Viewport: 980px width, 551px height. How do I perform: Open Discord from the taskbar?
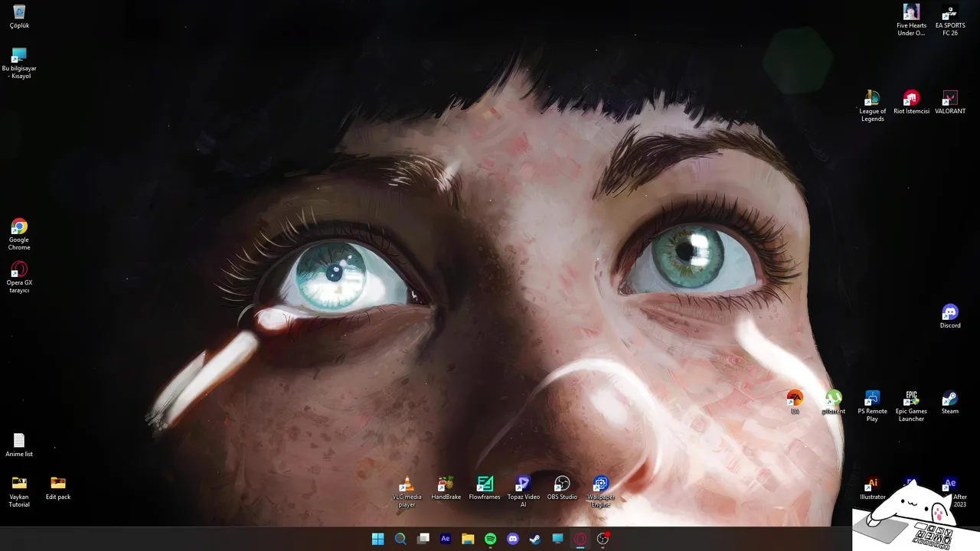click(513, 539)
